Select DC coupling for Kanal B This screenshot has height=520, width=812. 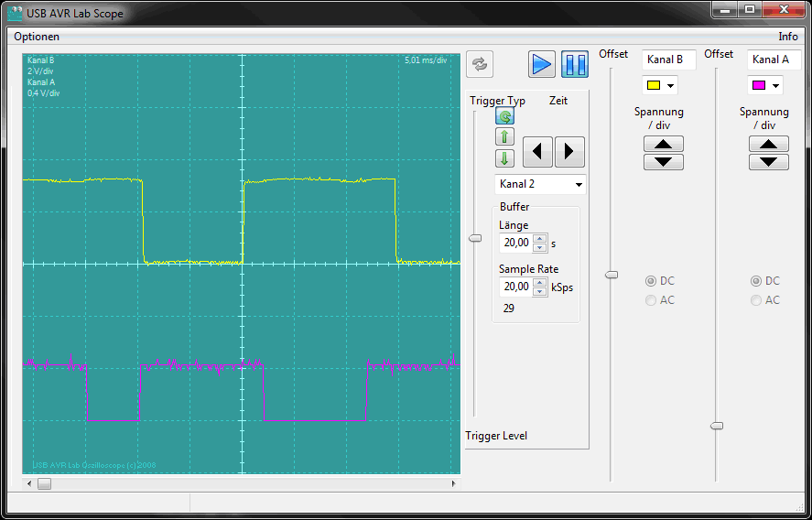[660, 281]
